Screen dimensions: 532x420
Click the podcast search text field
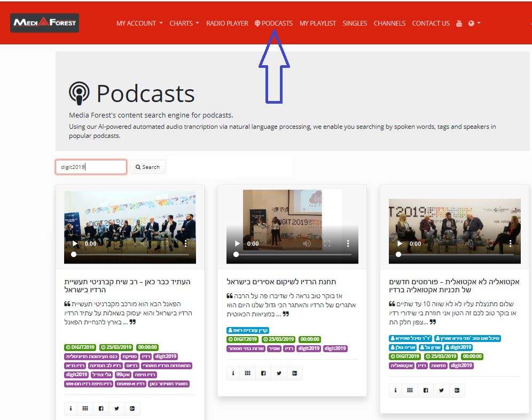91,167
